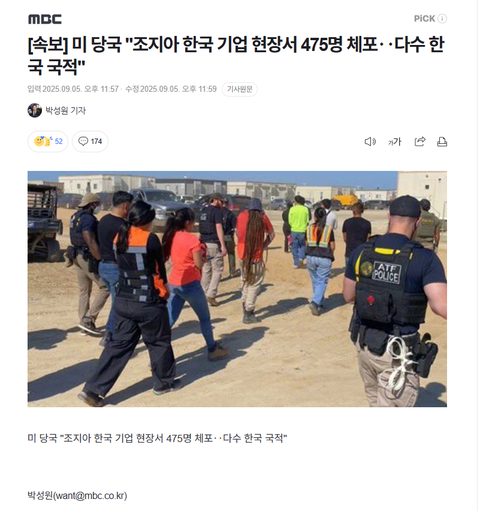
Task: Open the article photo of detained workers
Action: 237,289
